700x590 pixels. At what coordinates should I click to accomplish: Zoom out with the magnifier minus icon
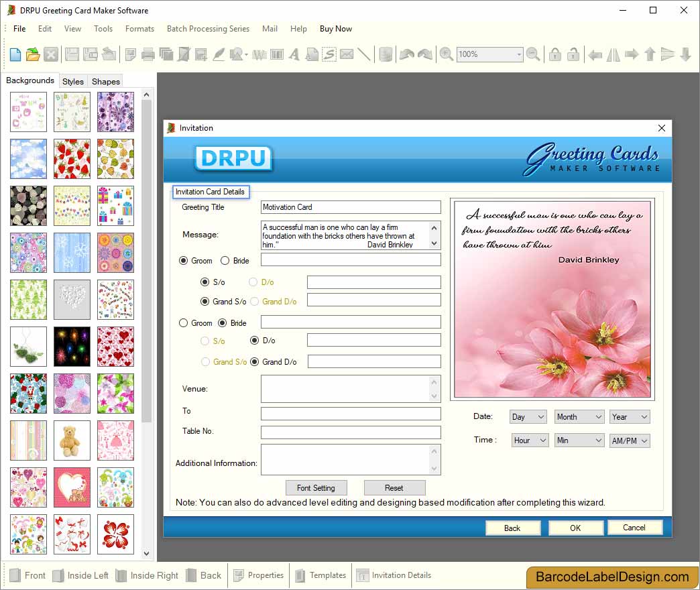coord(533,54)
